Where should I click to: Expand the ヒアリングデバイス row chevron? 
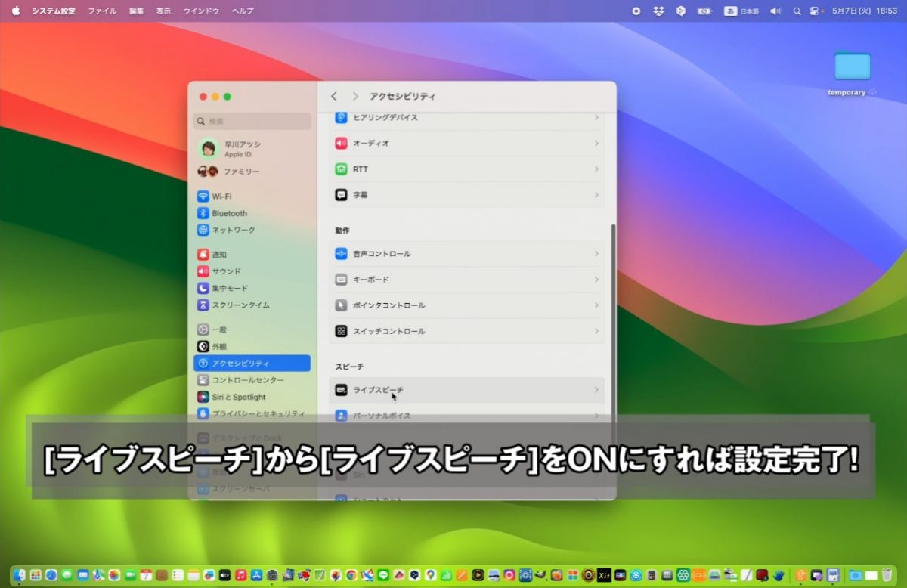[x=596, y=118]
